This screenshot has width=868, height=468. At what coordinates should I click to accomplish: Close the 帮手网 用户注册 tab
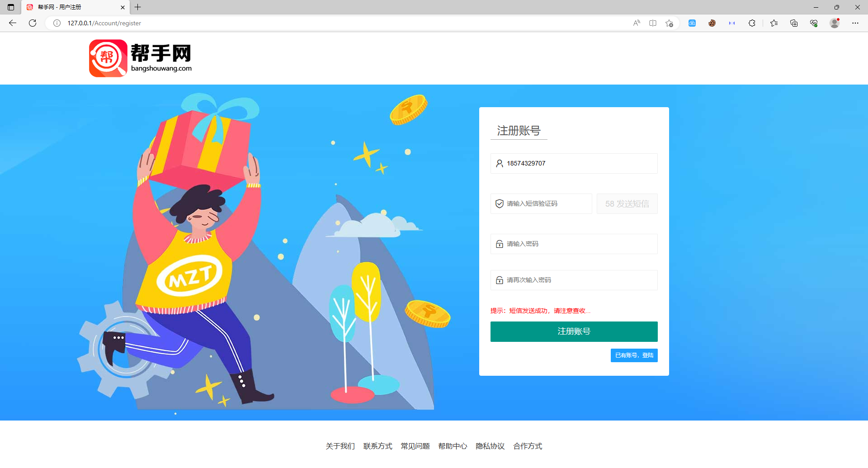point(123,7)
